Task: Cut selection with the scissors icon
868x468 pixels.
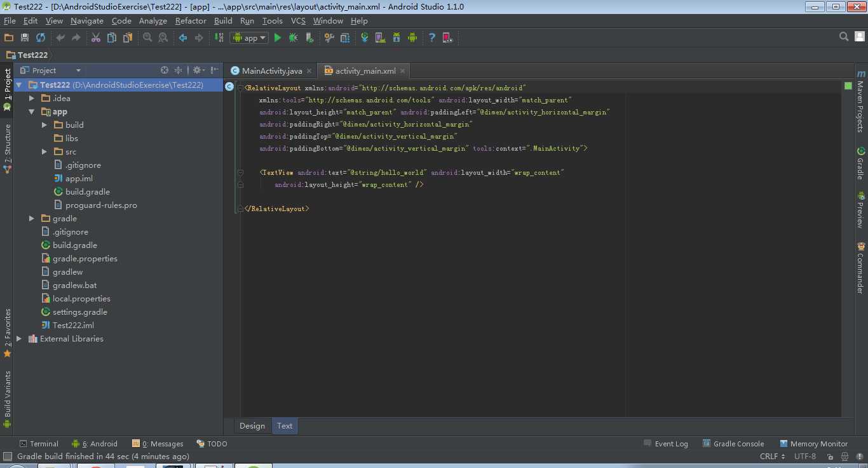Action: point(96,38)
